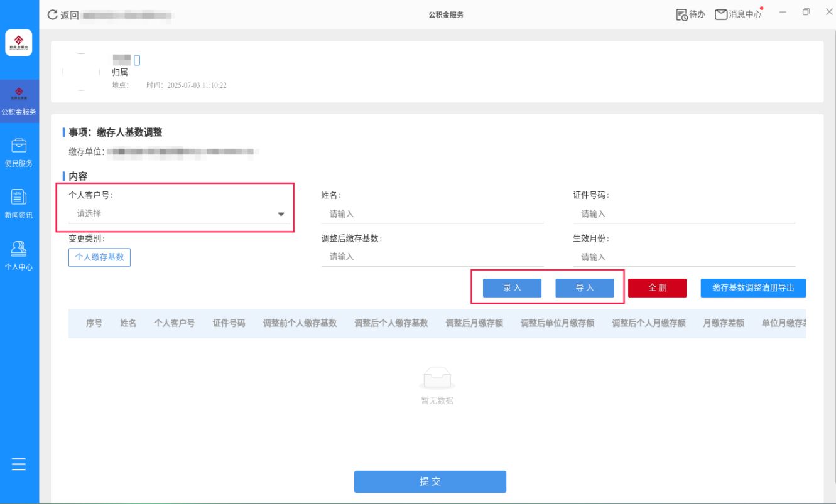This screenshot has height=504, width=836.
Task: Click the 生效月份 input field
Action: click(684, 257)
